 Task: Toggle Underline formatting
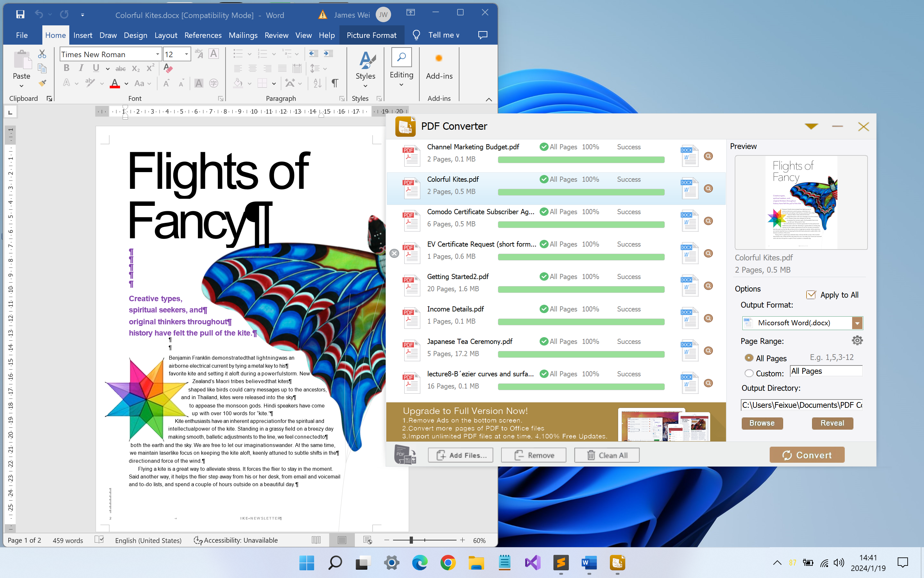point(96,68)
